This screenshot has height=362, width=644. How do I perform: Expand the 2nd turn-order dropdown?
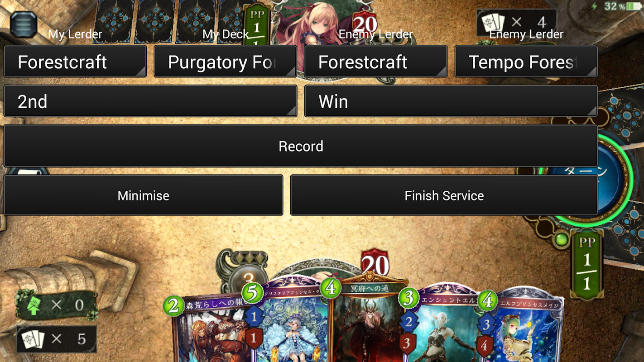pyautogui.click(x=150, y=101)
